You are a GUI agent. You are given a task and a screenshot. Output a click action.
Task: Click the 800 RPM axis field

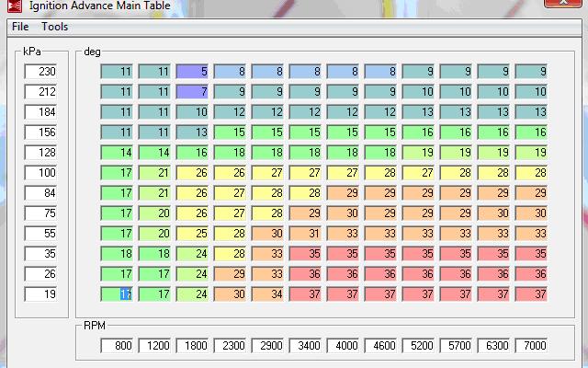click(117, 346)
